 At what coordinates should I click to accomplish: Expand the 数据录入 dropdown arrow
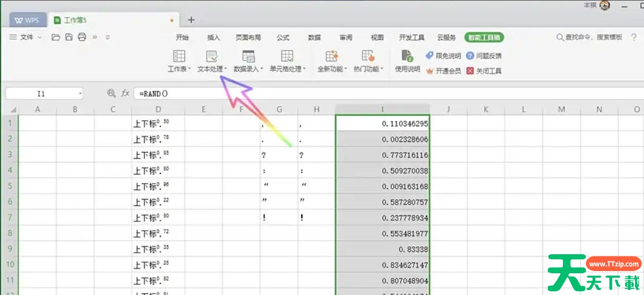262,69
